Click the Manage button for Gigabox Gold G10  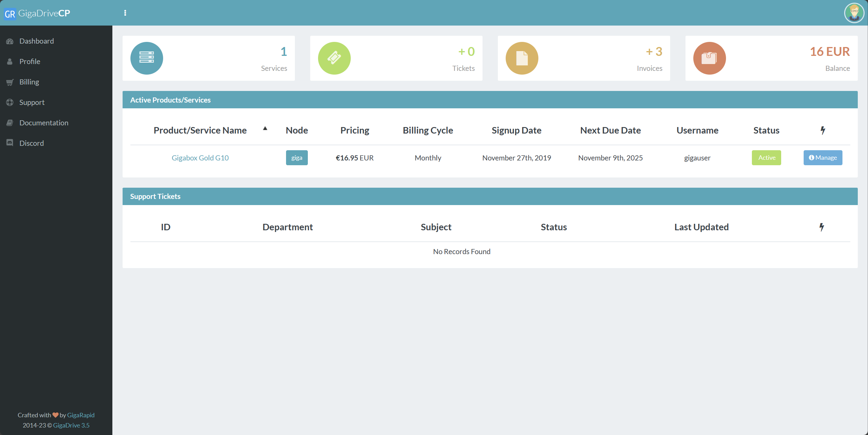click(822, 158)
